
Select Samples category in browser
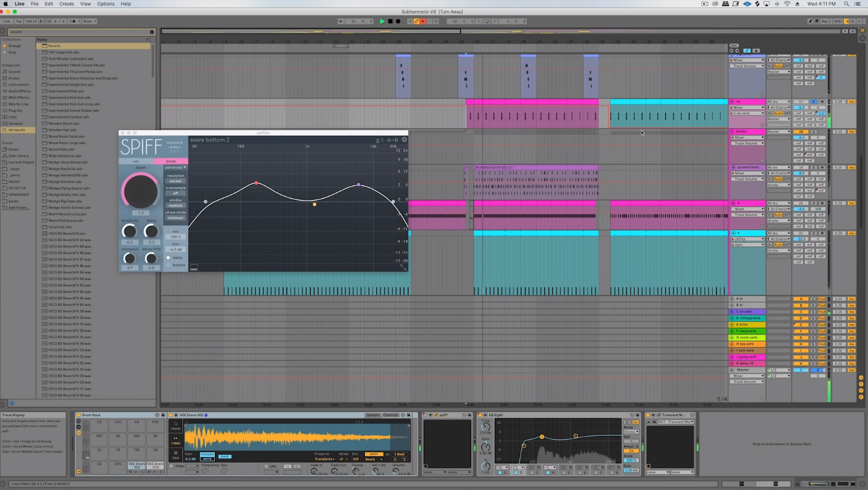[15, 123]
